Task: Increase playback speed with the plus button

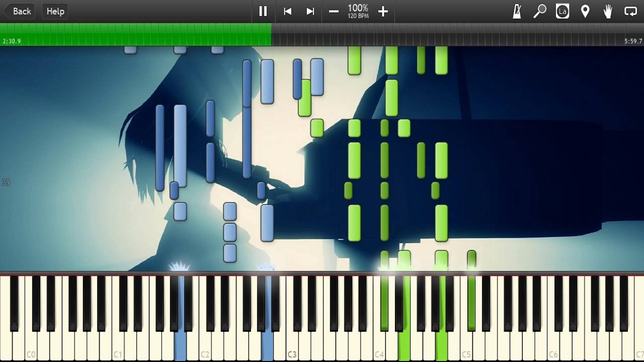Action: (x=383, y=11)
